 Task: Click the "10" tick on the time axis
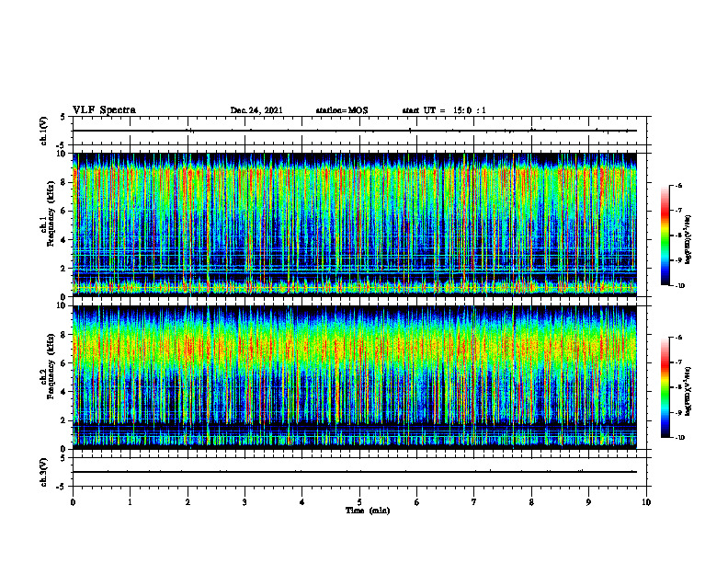pyautogui.click(x=646, y=502)
